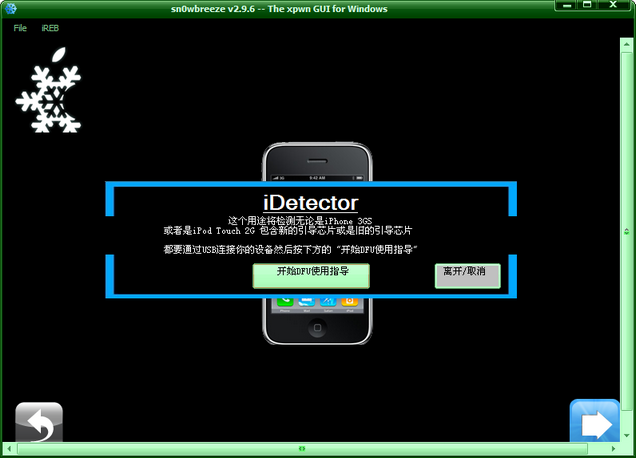
Task: Click the iDetector heading text
Action: pos(311,203)
